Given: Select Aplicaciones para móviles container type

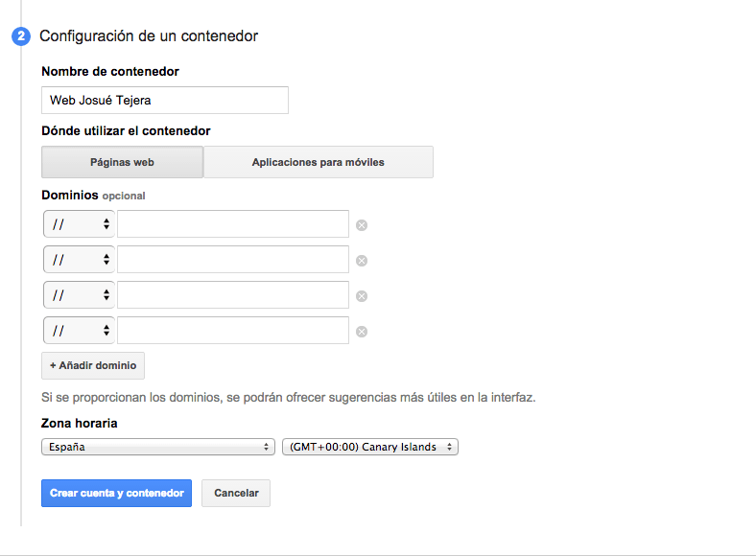Looking at the screenshot, I should pyautogui.click(x=318, y=162).
